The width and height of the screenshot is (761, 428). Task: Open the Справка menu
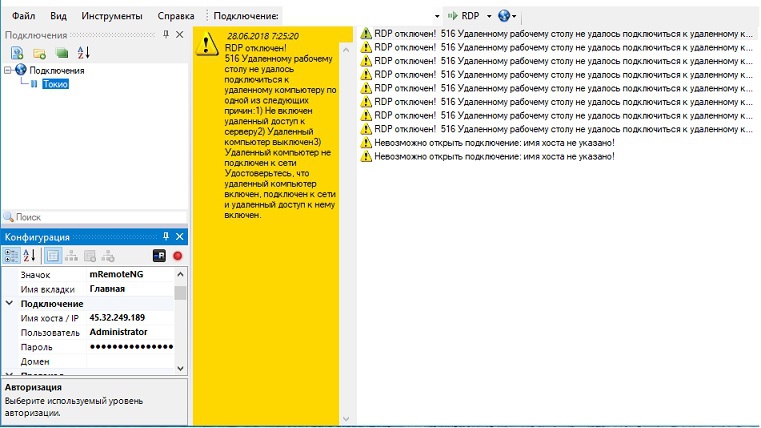pos(176,16)
